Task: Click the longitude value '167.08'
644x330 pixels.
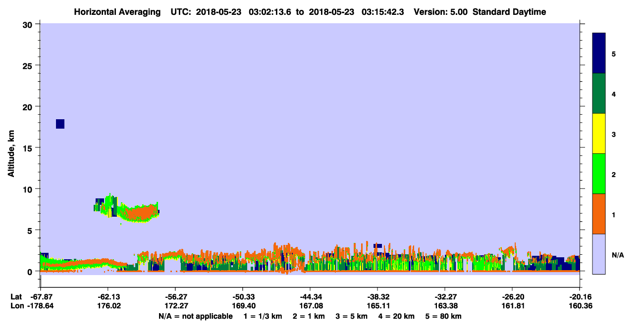Action: click(310, 306)
